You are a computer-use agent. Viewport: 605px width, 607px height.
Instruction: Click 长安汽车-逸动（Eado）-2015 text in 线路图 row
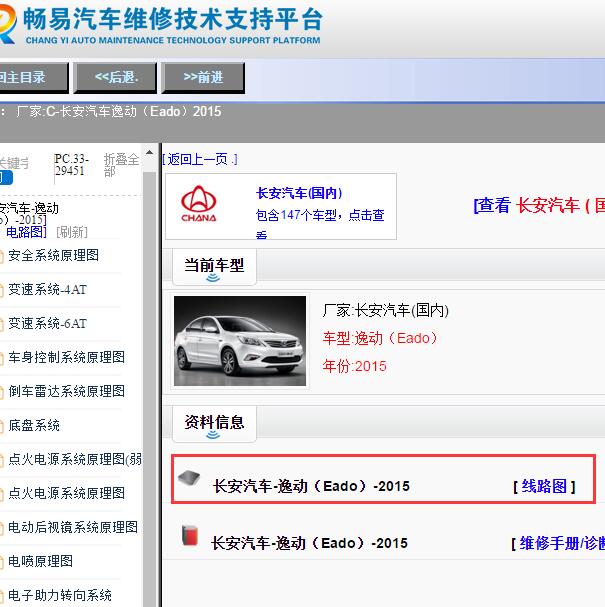coord(311,486)
